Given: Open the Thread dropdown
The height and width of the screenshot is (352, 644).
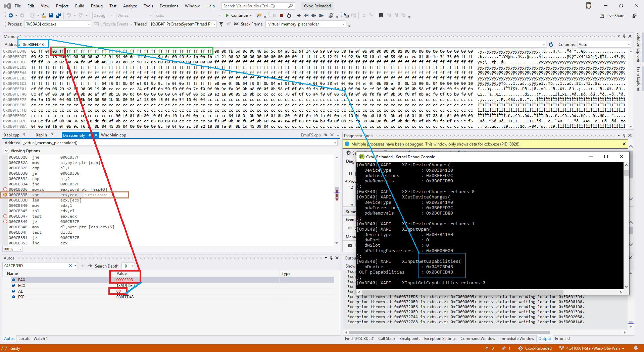Looking at the screenshot, I should click(214, 24).
